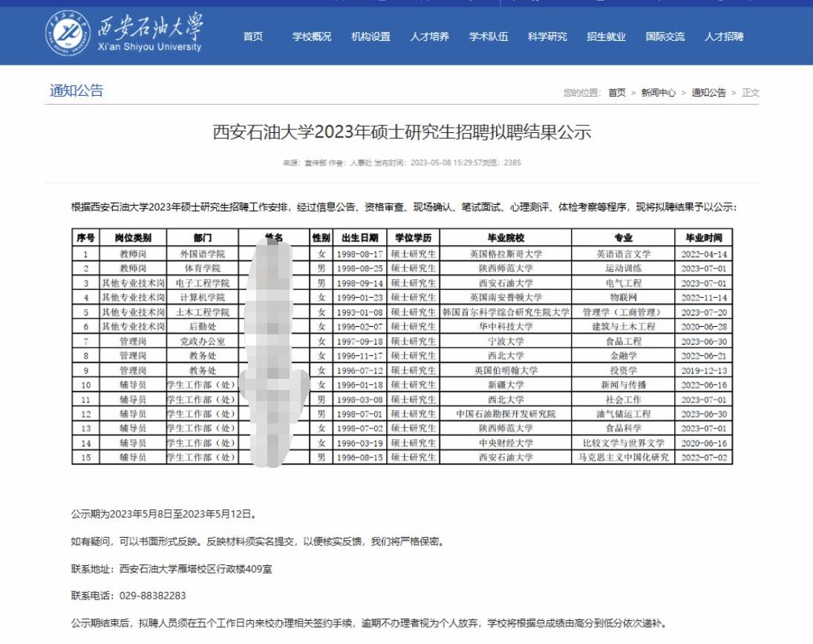The image size is (813, 644).
Task: Click the 序号 column header
Action: click(x=85, y=238)
